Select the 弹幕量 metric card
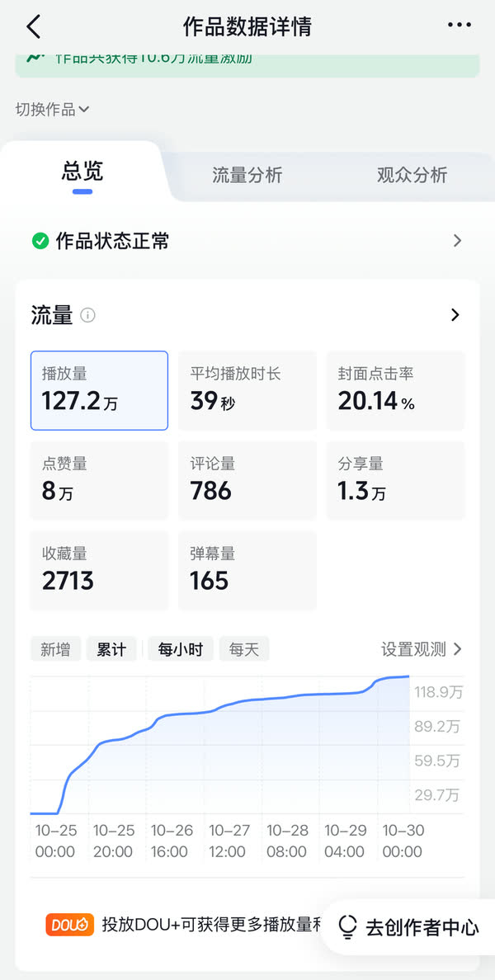This screenshot has height=980, width=495. (247, 570)
